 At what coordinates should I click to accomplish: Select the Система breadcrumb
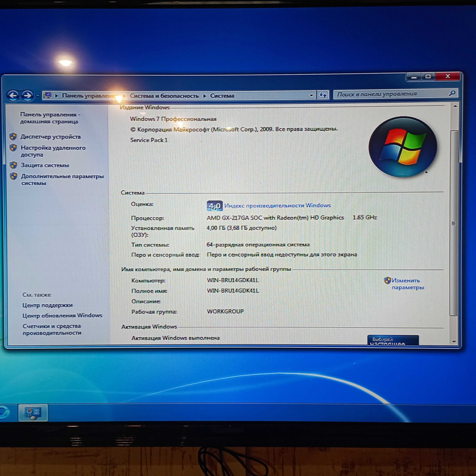click(222, 96)
